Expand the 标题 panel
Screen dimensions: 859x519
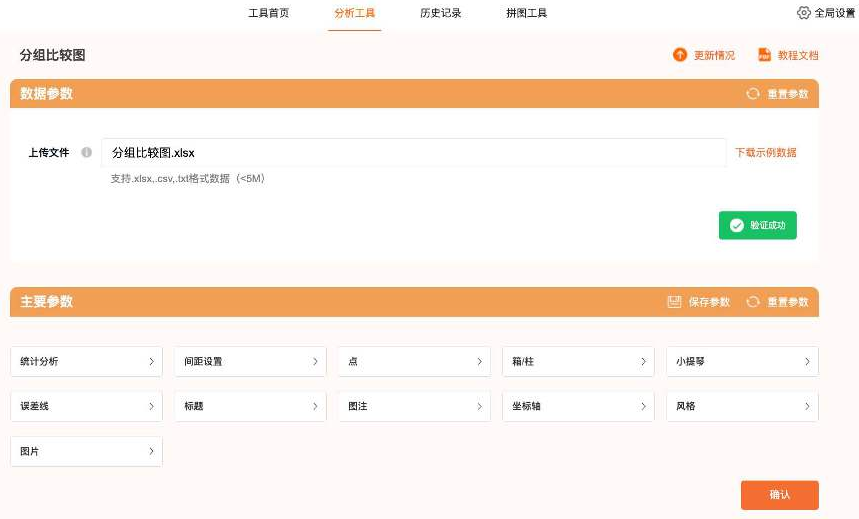[x=250, y=406]
